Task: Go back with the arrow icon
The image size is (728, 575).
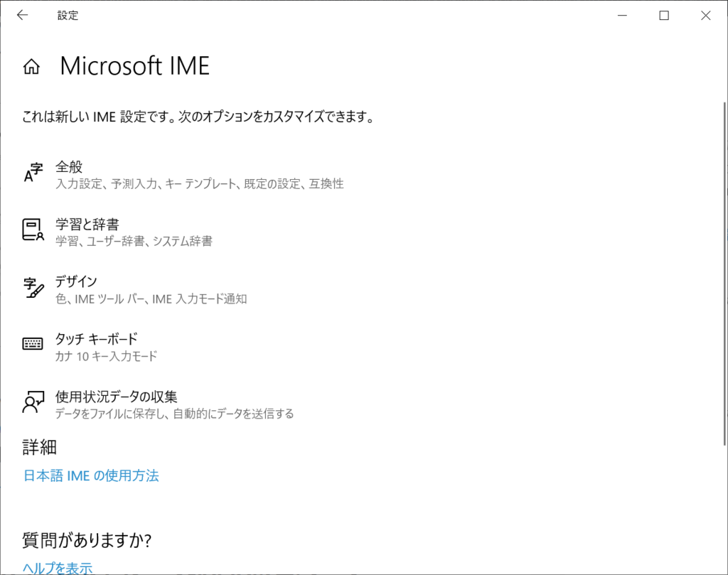Action: click(x=22, y=16)
